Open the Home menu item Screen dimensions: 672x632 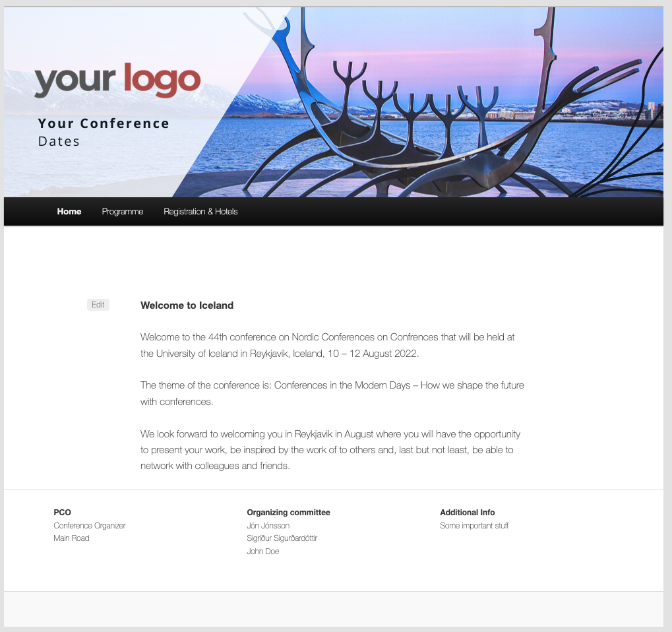[69, 211]
